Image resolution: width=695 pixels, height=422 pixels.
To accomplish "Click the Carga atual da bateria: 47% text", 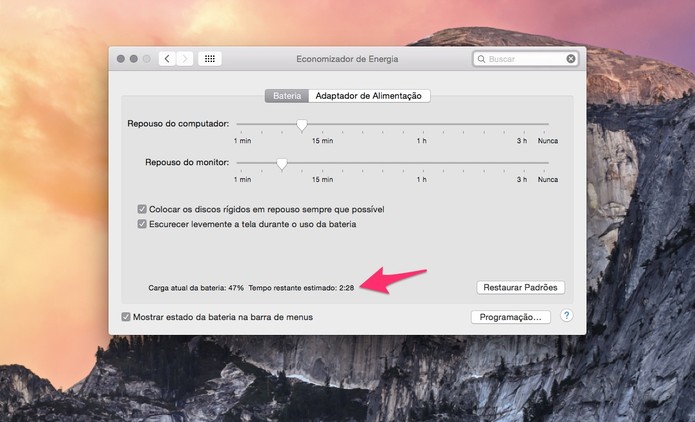I will pos(196,288).
